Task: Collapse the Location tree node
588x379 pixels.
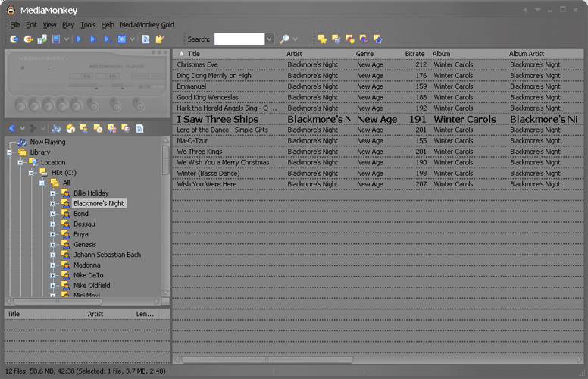Action: click(20, 162)
